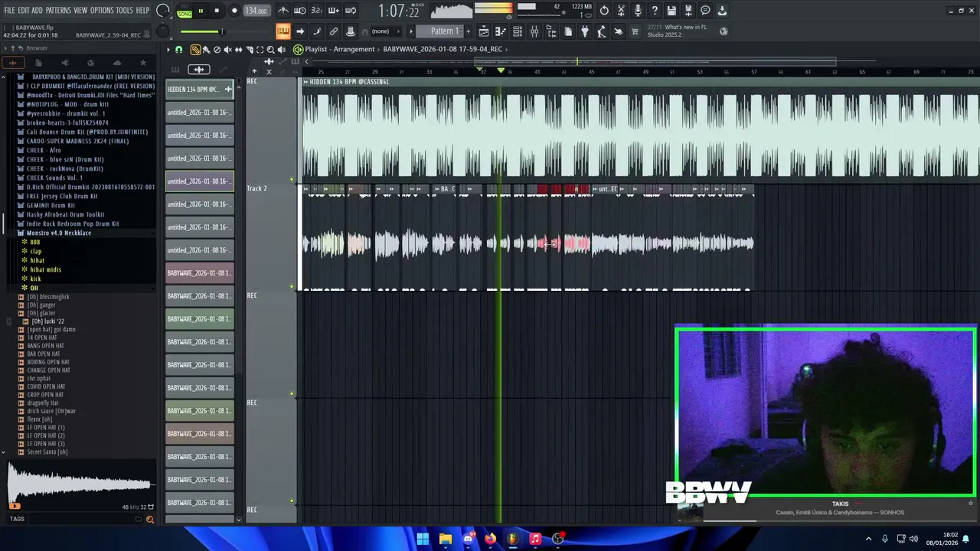The width and height of the screenshot is (980, 551).
Task: Select the Slice tool in playlist toolbar
Action: click(249, 49)
